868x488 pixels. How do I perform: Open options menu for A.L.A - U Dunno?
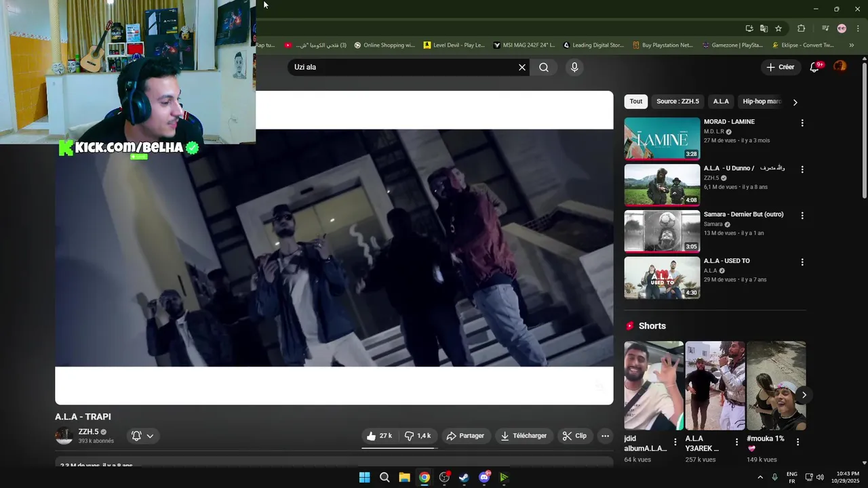(x=802, y=169)
